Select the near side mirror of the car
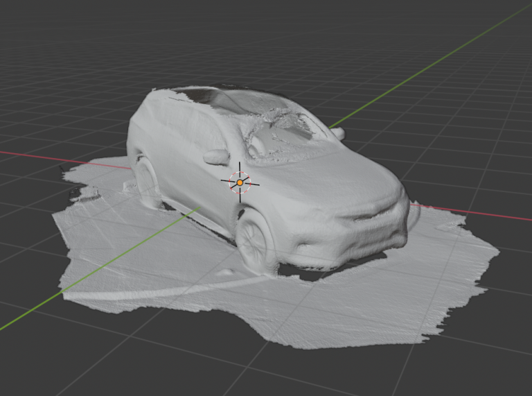This screenshot has height=396, width=532. click(x=217, y=157)
